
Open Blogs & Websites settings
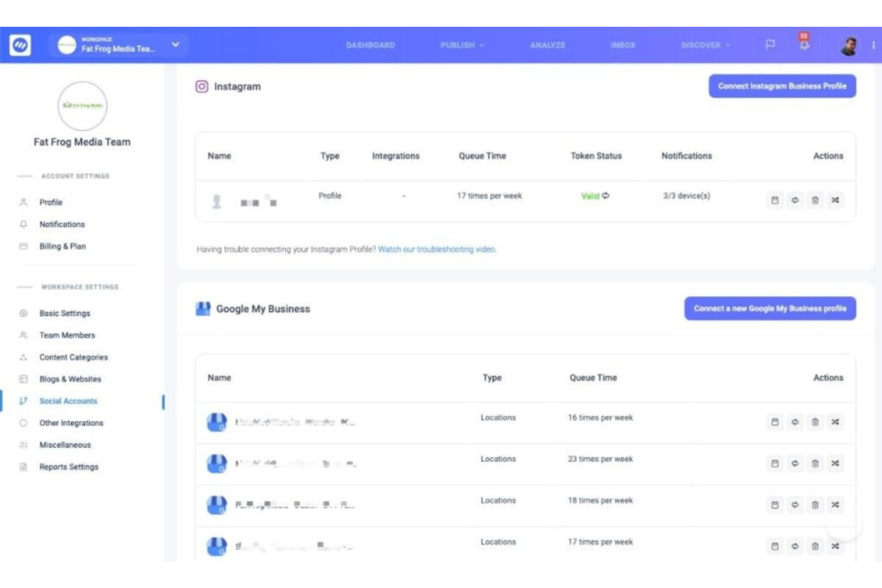click(70, 379)
